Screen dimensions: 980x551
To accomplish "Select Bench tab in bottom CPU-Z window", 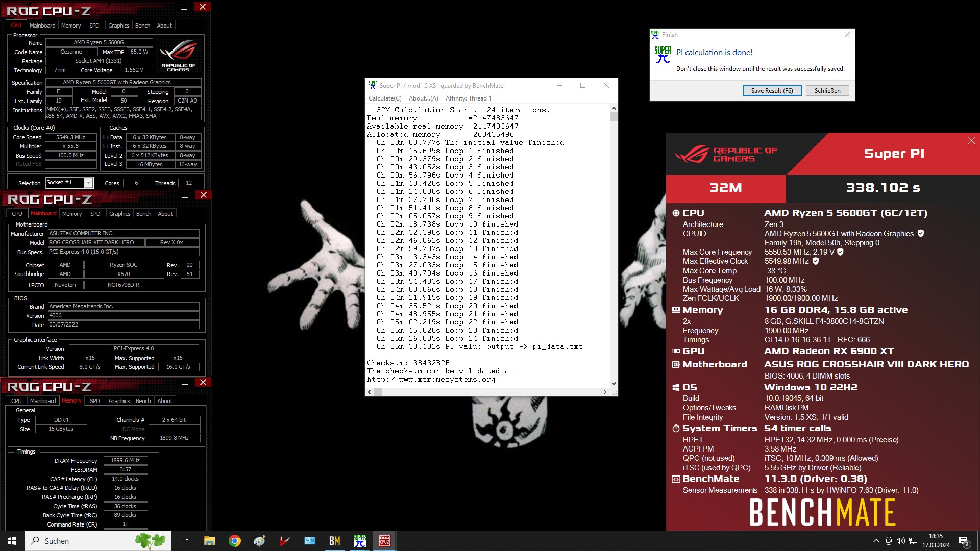I will [143, 401].
